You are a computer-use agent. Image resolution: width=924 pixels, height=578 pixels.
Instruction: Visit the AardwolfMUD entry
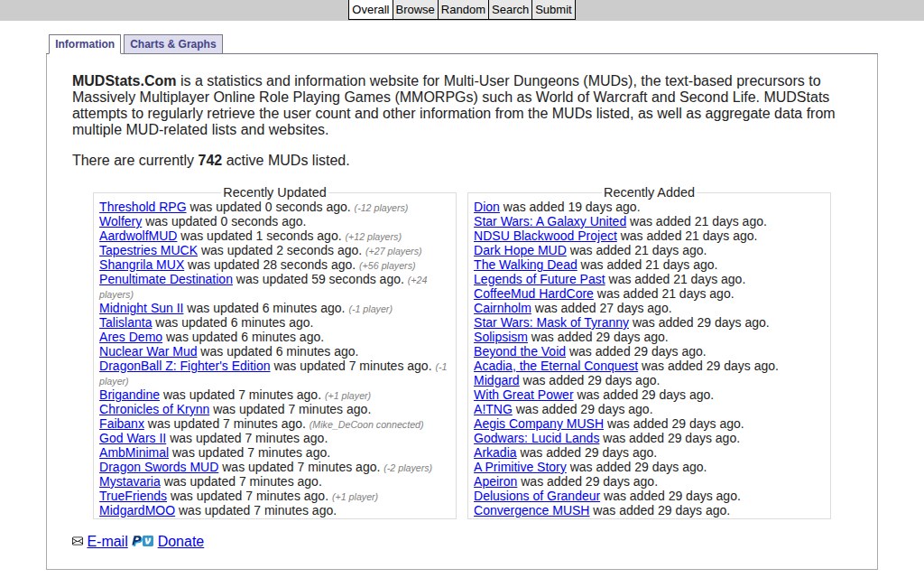[138, 236]
